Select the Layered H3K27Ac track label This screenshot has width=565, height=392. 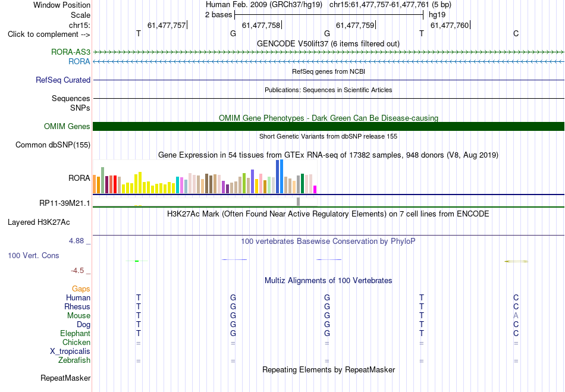click(x=39, y=222)
